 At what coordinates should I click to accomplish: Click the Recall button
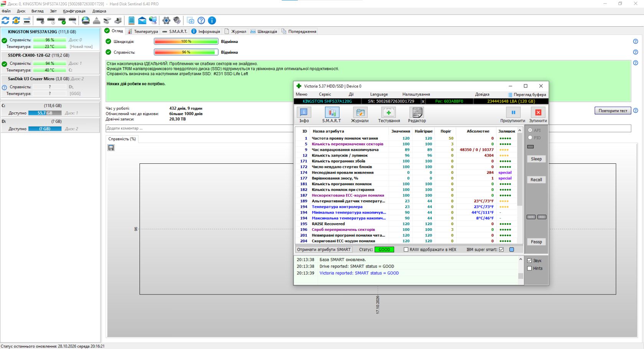tap(536, 180)
